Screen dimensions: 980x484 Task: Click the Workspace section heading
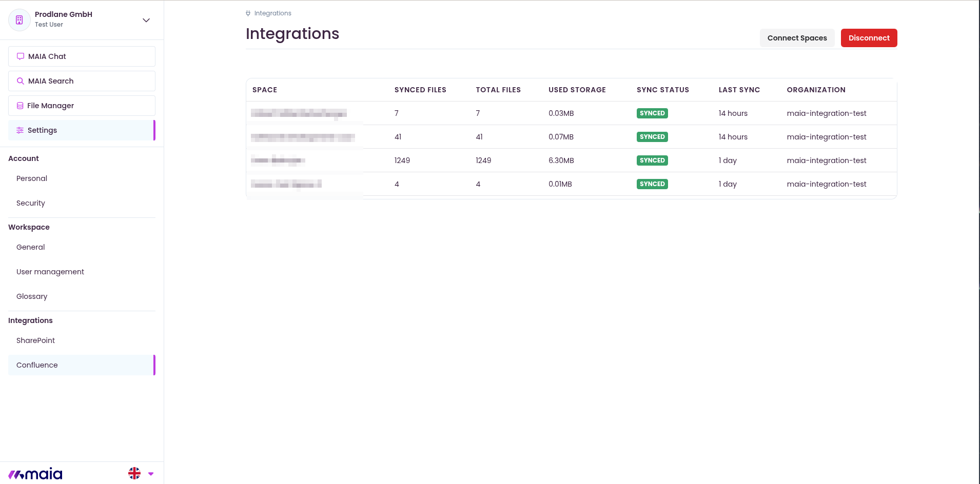click(x=29, y=227)
